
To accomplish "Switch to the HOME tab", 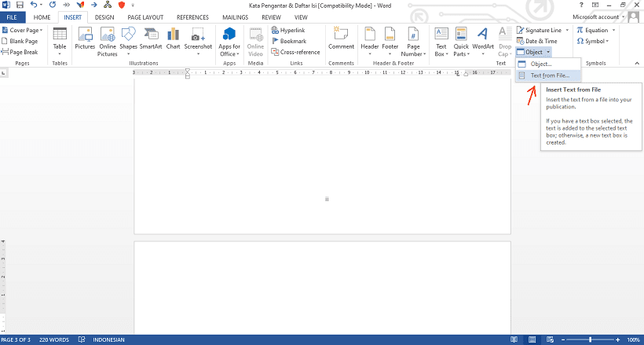I will pyautogui.click(x=42, y=17).
